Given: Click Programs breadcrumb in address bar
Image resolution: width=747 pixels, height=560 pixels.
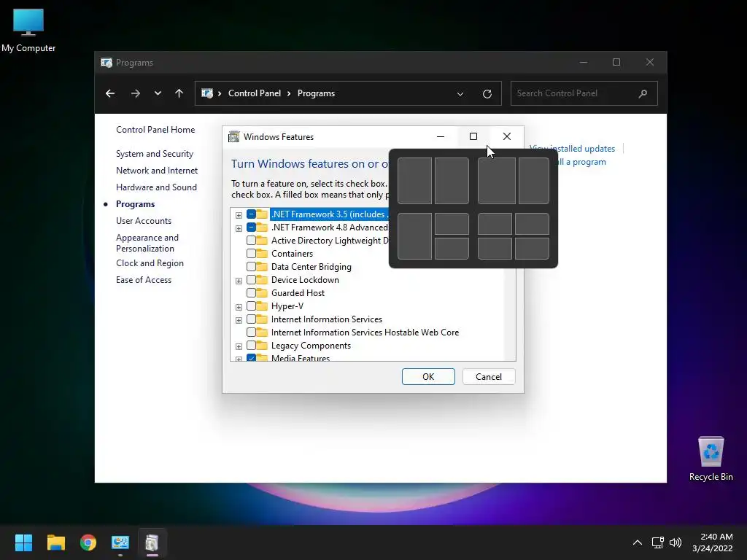Looking at the screenshot, I should pyautogui.click(x=316, y=93).
